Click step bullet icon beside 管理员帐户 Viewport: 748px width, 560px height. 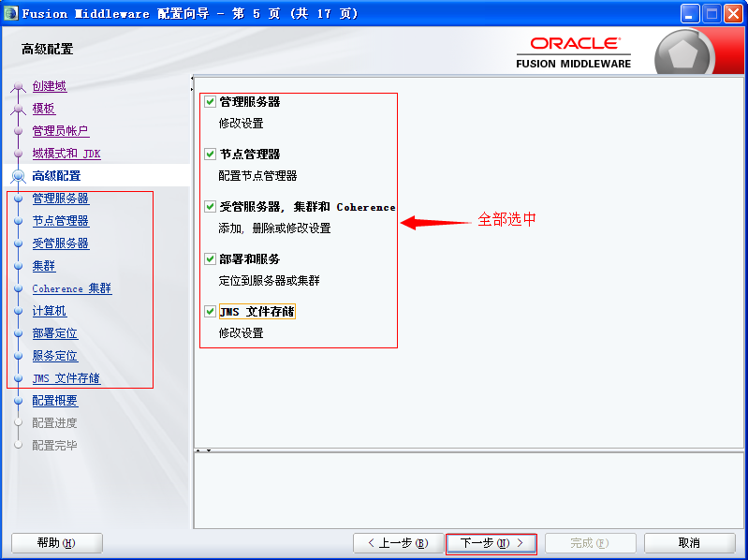point(18,131)
